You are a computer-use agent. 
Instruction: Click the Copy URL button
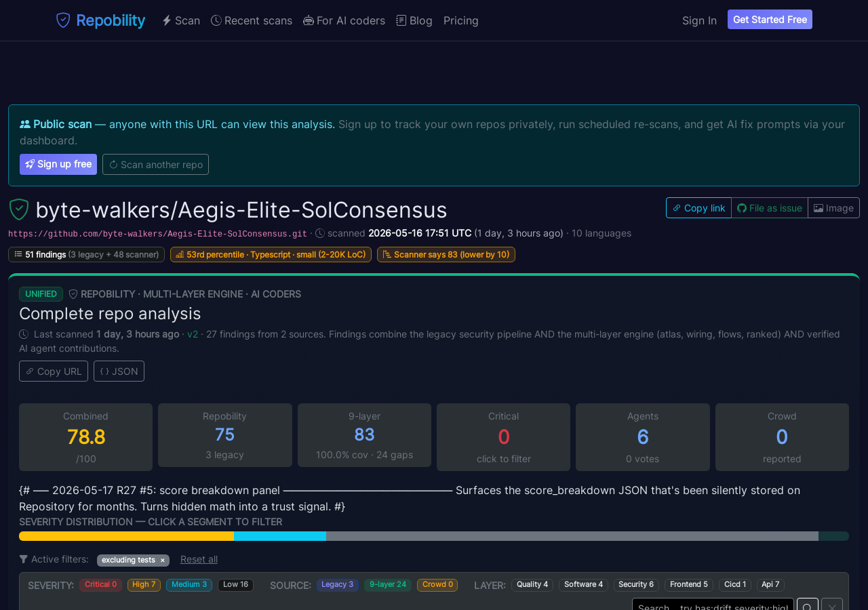(x=54, y=371)
